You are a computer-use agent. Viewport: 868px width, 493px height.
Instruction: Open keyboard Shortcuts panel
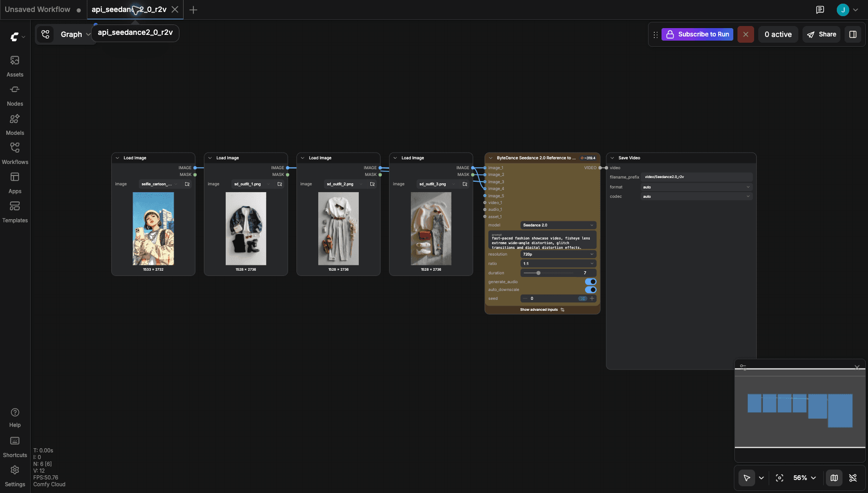point(15,447)
